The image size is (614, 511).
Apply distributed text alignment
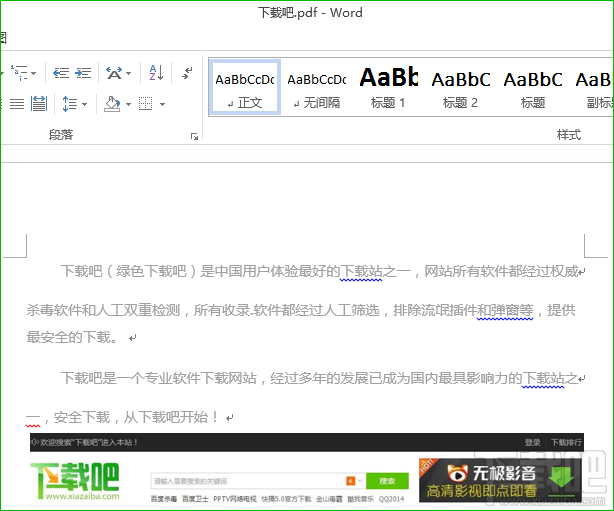pyautogui.click(x=39, y=104)
